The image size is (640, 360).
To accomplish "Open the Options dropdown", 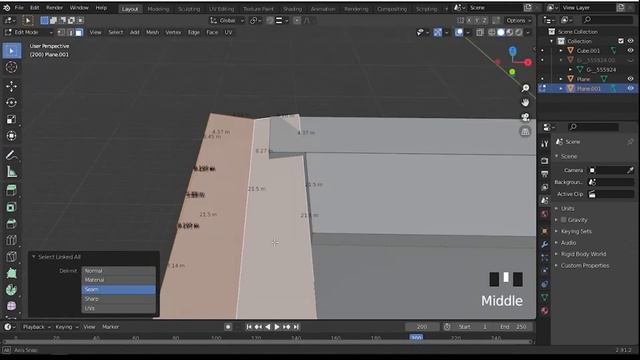I will [x=518, y=20].
